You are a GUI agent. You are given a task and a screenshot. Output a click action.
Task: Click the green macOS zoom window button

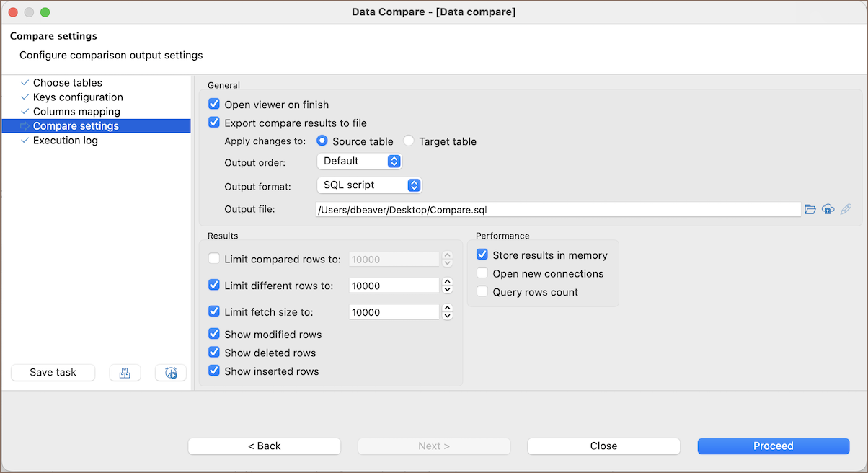[45, 12]
